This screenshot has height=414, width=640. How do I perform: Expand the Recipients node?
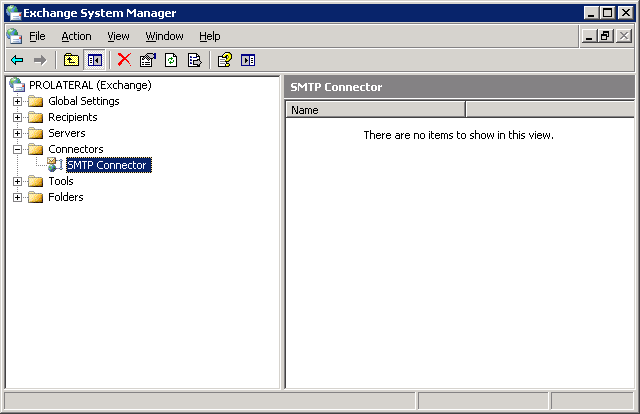click(x=17, y=117)
